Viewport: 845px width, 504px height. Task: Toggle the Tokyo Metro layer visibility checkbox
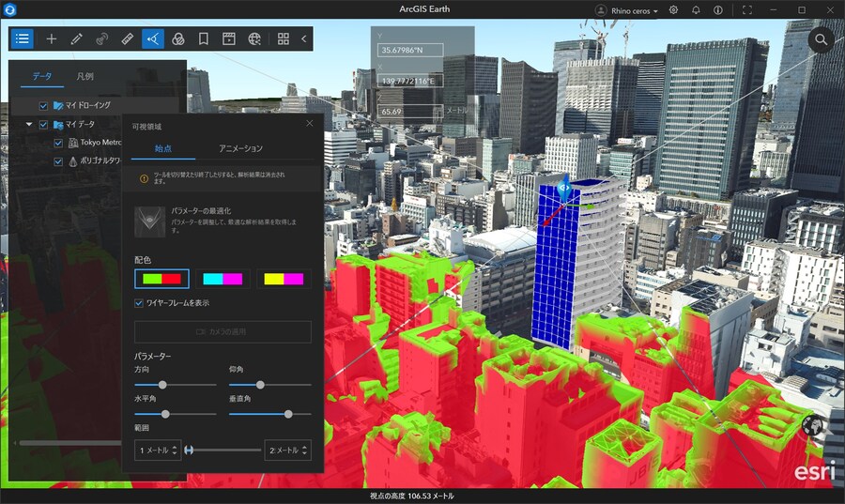click(58, 143)
